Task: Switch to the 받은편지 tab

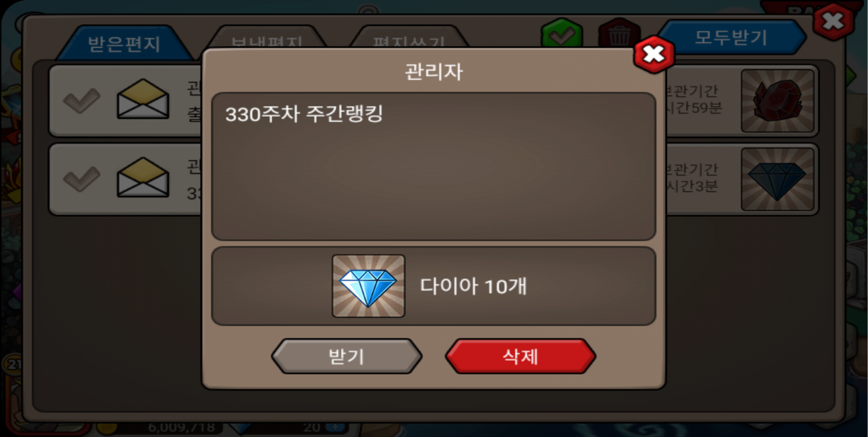Action: 124,43
